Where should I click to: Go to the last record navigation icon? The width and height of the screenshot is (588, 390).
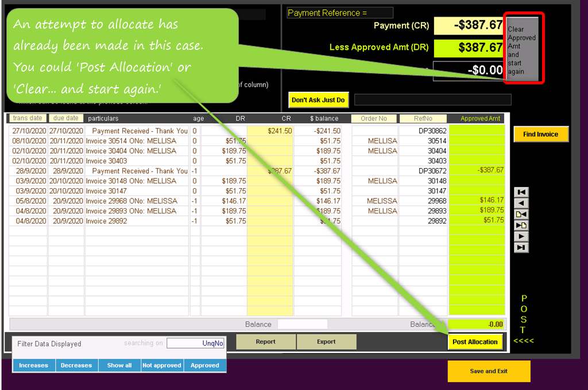coord(521,248)
